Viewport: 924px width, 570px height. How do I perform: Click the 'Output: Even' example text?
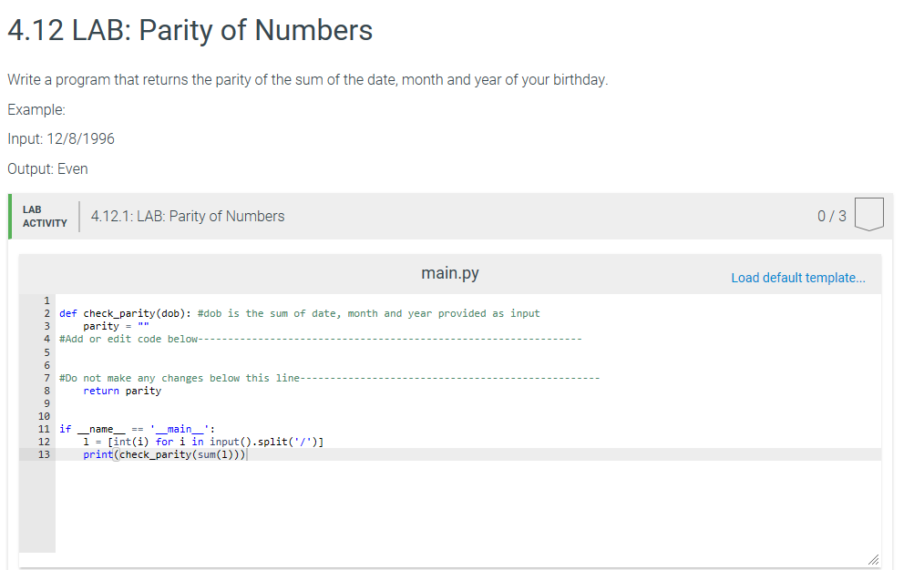47,169
